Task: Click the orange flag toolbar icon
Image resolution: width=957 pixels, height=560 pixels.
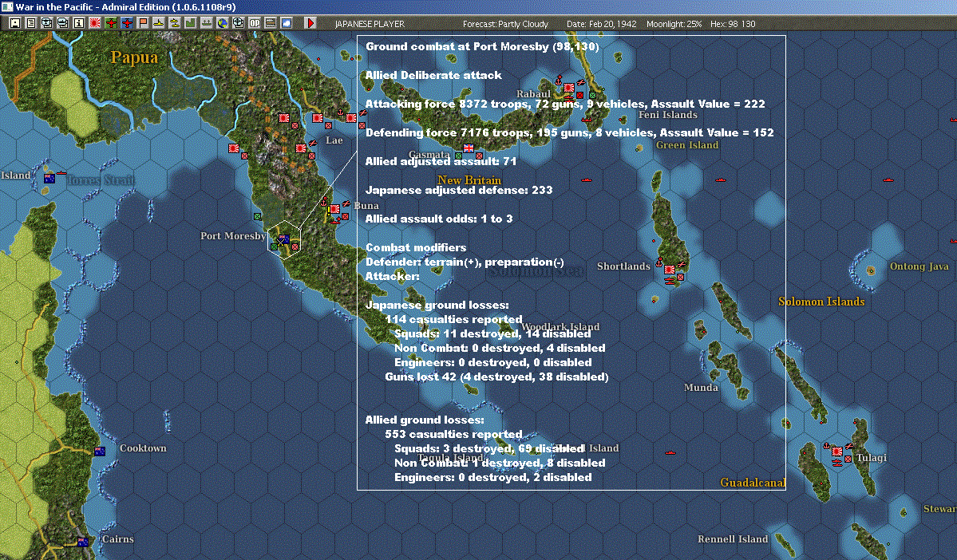Action: [x=142, y=23]
